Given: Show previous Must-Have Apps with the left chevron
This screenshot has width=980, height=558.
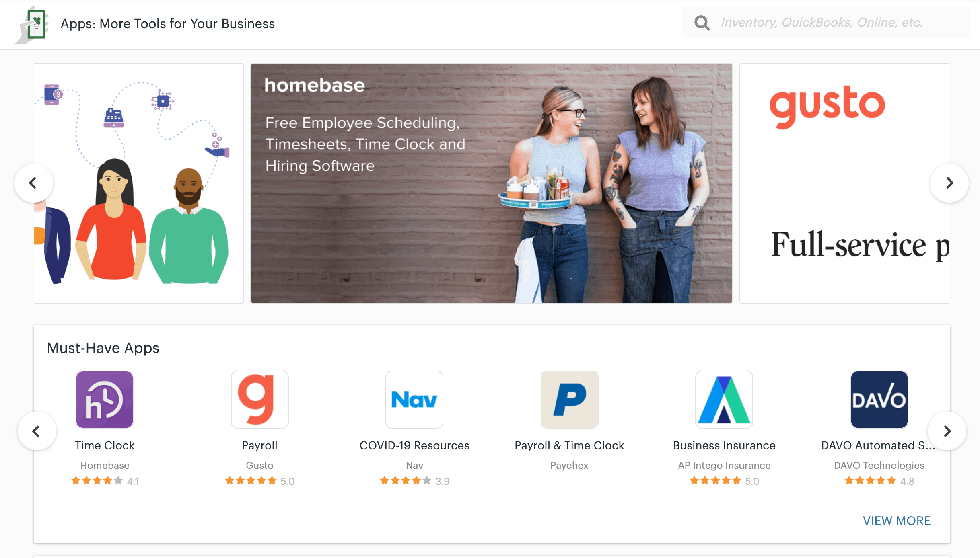Looking at the screenshot, I should (x=37, y=431).
